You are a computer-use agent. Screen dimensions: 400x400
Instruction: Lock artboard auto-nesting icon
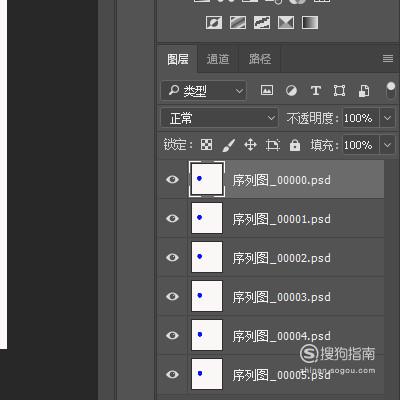tap(273, 145)
